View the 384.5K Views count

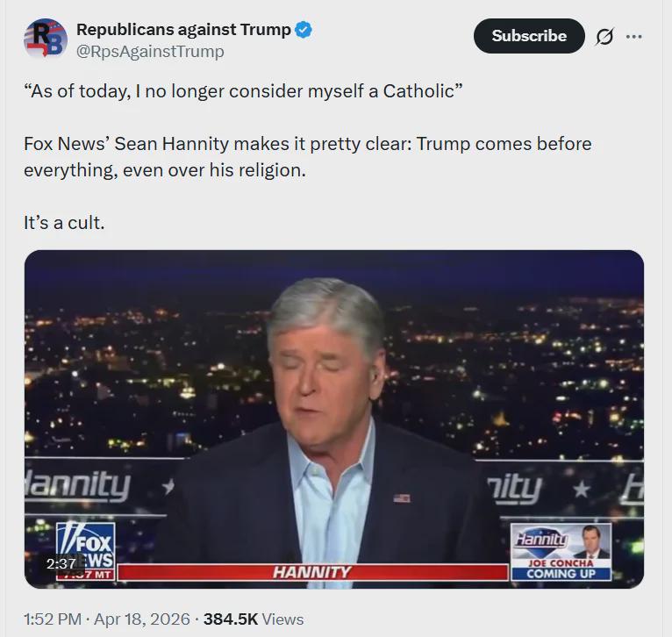pyautogui.click(x=254, y=619)
